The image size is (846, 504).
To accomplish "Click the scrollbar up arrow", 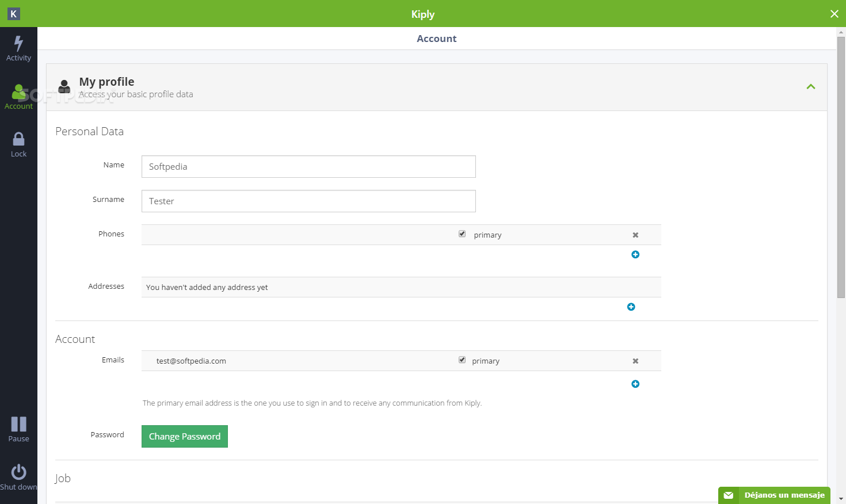I will point(841,32).
